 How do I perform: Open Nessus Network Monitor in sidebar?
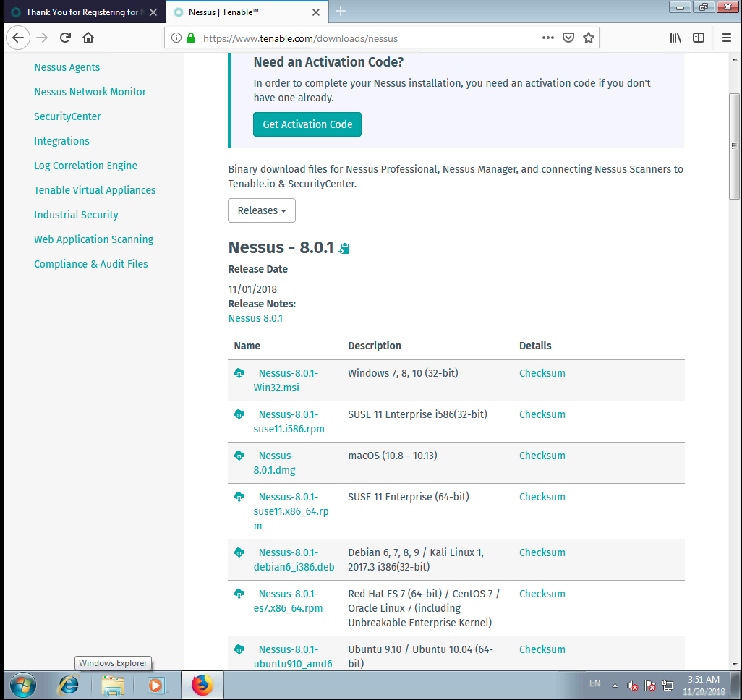(90, 92)
